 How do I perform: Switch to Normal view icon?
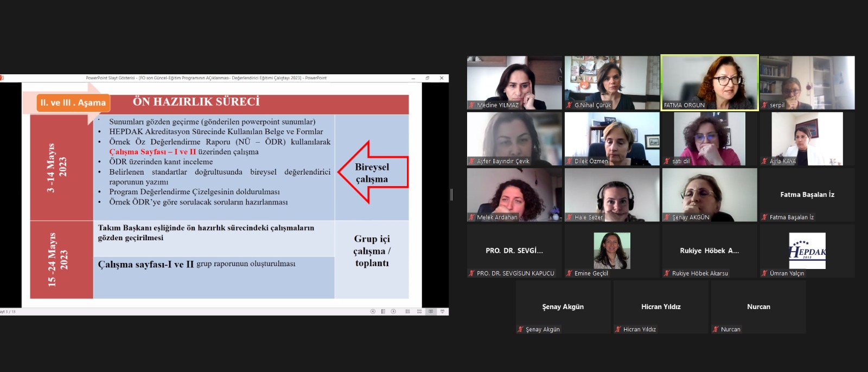pos(407,311)
